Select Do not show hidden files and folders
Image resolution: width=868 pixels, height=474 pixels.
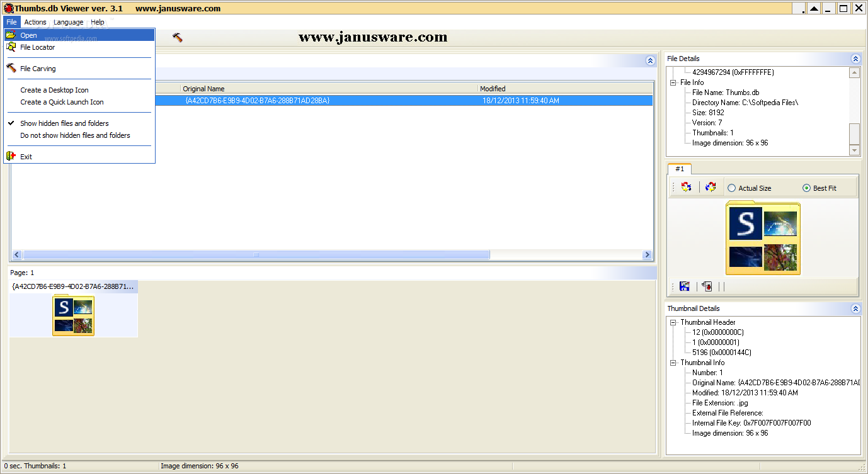[x=79, y=135]
